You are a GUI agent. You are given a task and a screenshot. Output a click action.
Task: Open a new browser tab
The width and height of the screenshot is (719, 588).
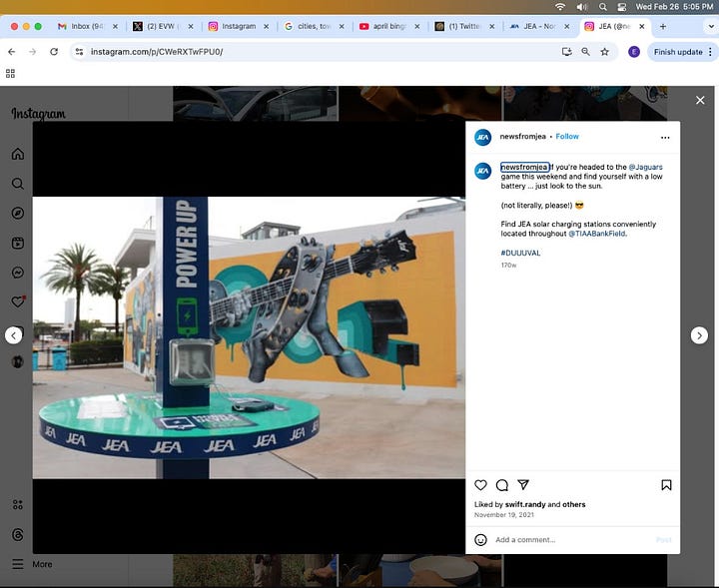663,26
